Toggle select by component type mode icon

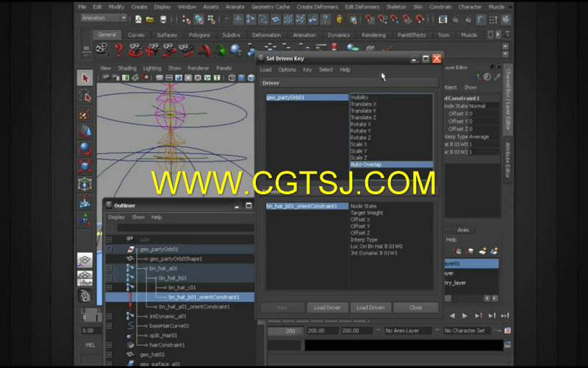click(211, 19)
